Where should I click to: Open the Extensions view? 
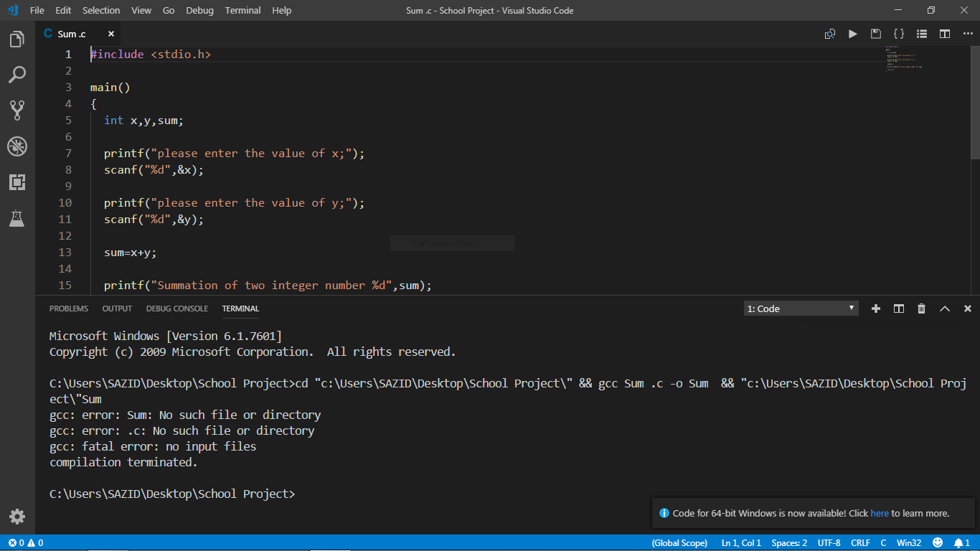coord(17,182)
